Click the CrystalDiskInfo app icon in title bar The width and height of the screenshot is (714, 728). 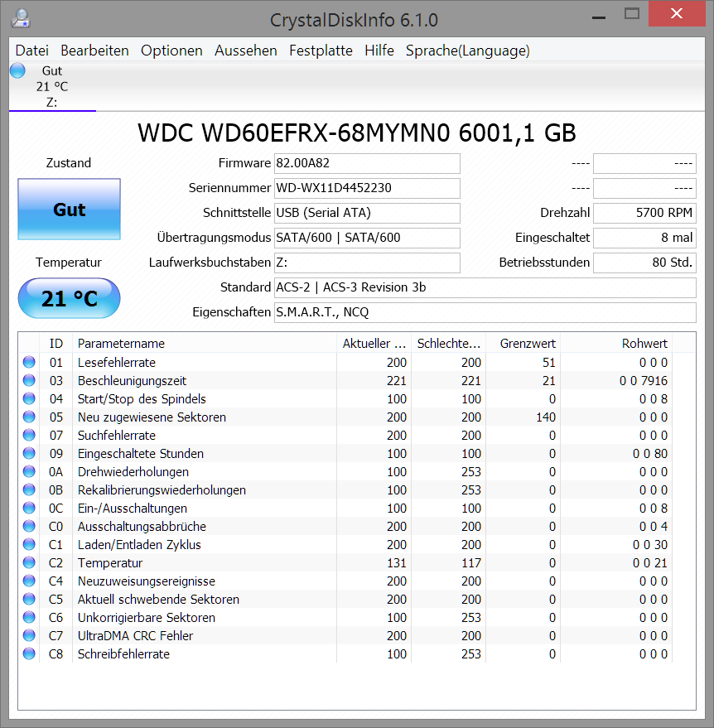point(21,19)
